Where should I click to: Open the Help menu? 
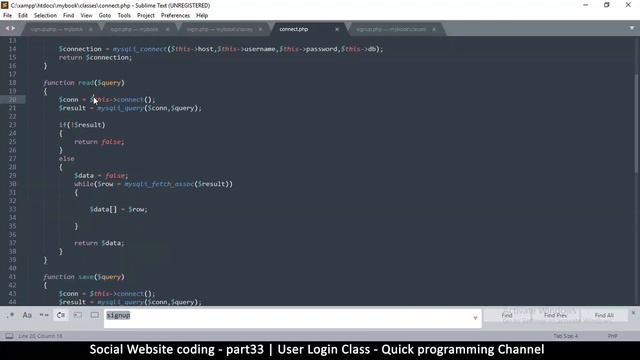coord(202,16)
